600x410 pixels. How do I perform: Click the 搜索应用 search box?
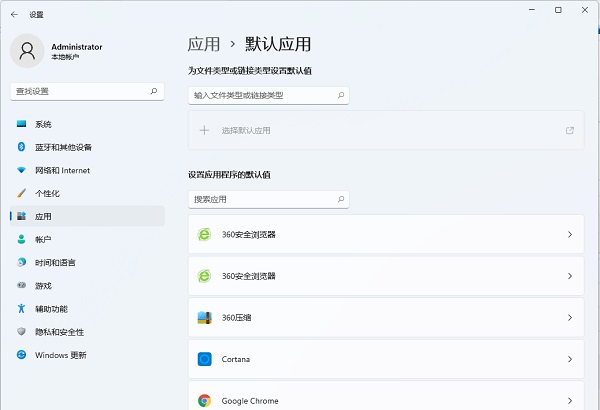(x=260, y=199)
